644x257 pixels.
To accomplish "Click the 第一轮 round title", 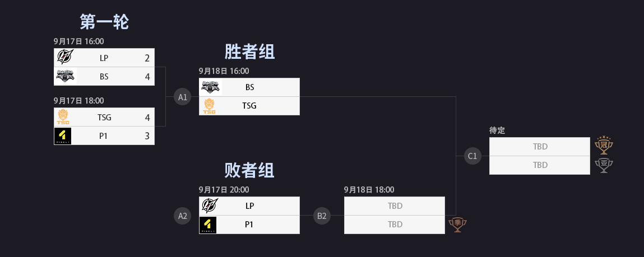I will 104,22.
